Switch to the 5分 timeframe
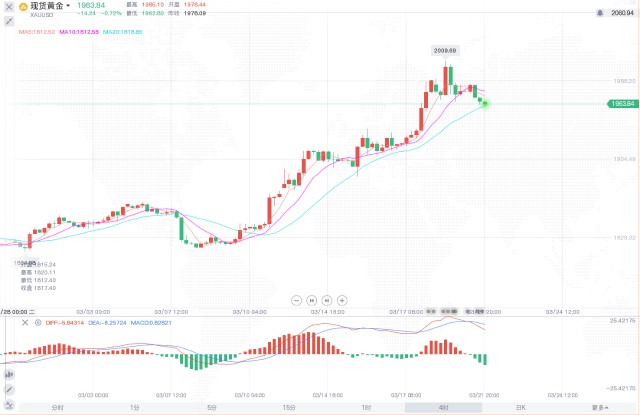Screen dimensions: 640x415 [211, 408]
